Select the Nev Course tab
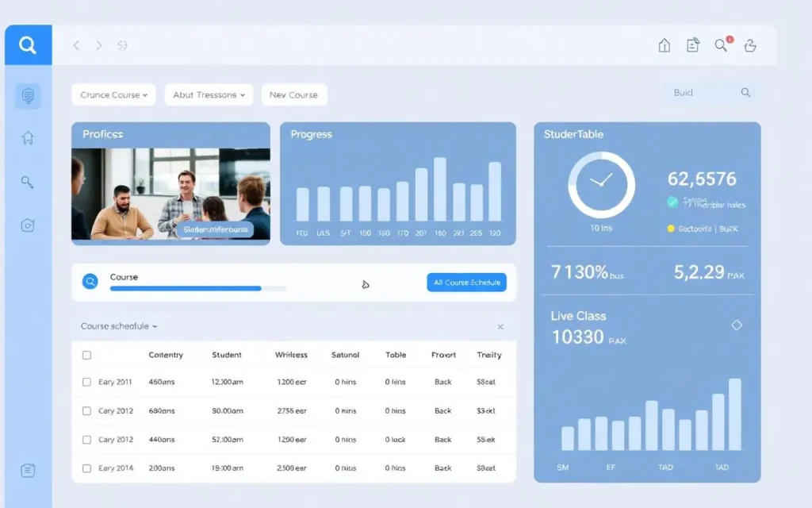 click(x=293, y=95)
